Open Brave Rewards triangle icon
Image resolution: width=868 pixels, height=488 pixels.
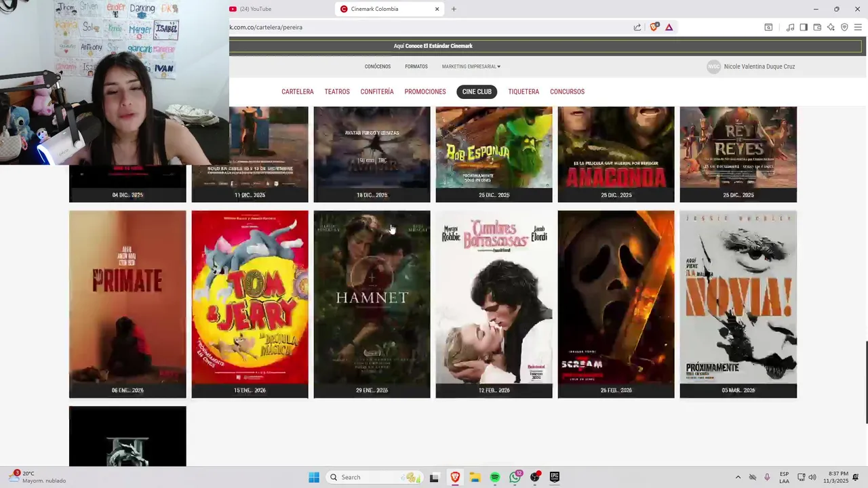pyautogui.click(x=669, y=27)
